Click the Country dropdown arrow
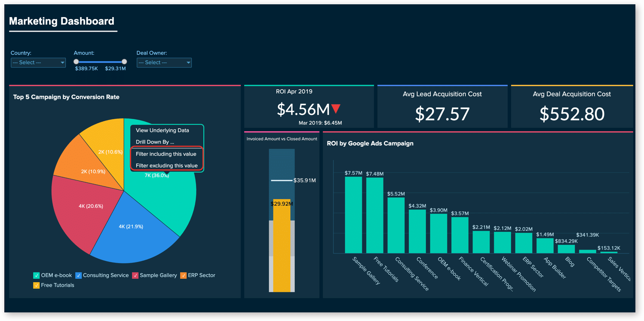644x321 pixels. pyautogui.click(x=62, y=63)
